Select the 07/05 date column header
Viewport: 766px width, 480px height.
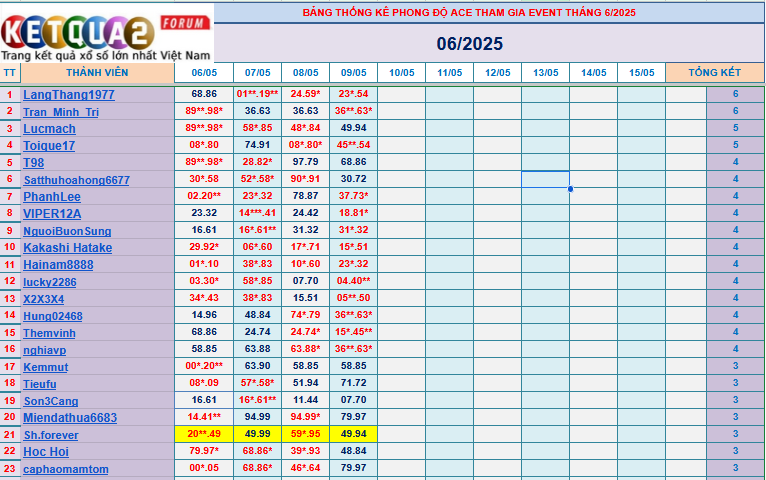257,73
